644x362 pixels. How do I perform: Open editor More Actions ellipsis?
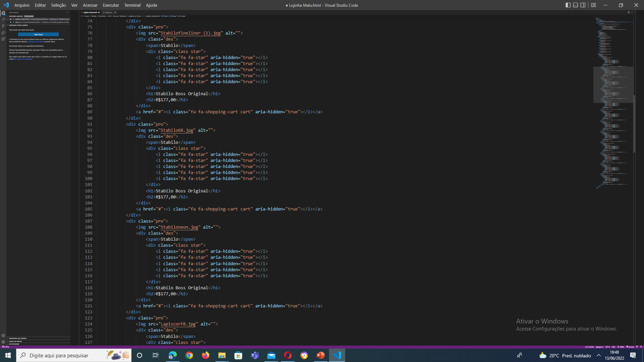point(632,12)
